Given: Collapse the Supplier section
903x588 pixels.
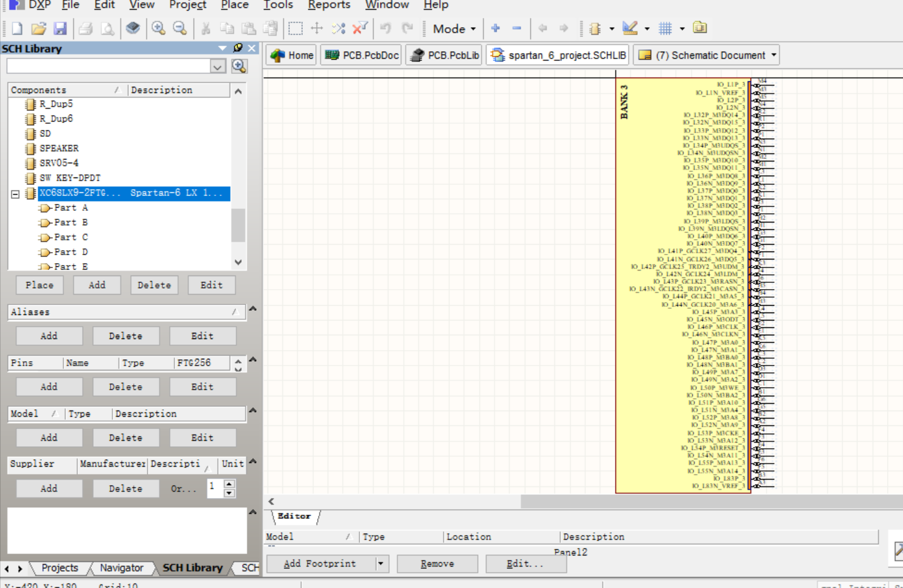Looking at the screenshot, I should 253,461.
